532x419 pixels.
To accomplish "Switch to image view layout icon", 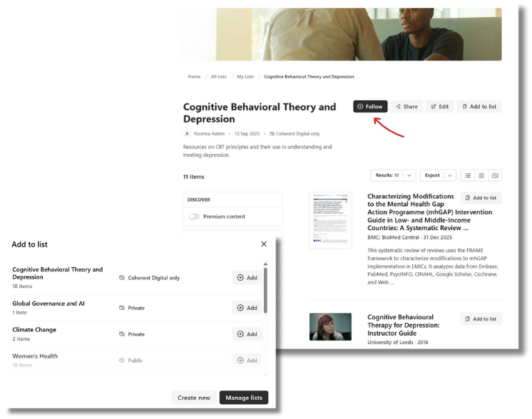I will pos(495,175).
